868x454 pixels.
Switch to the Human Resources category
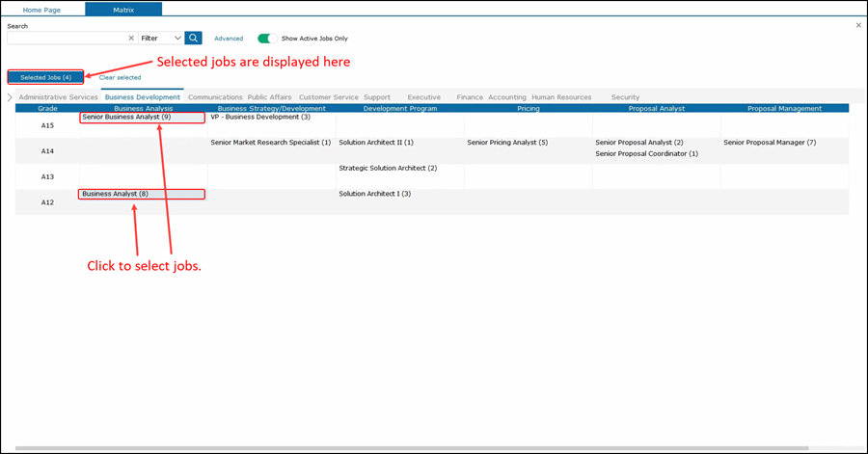coord(561,97)
